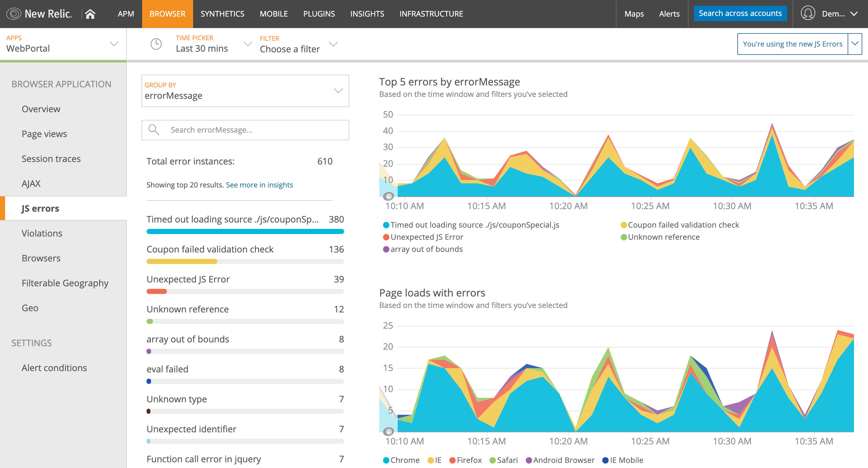
Task: Select Unexpected identifier error row
Action: click(x=245, y=433)
